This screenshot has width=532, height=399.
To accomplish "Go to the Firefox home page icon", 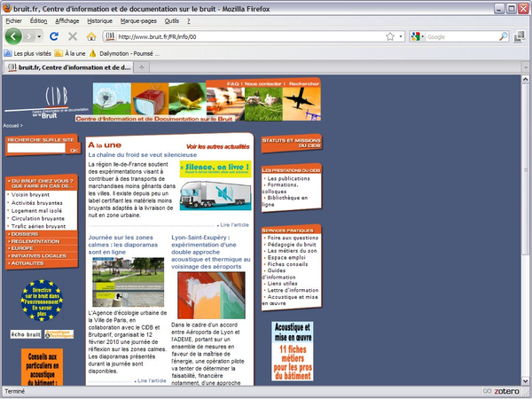I will click(91, 36).
